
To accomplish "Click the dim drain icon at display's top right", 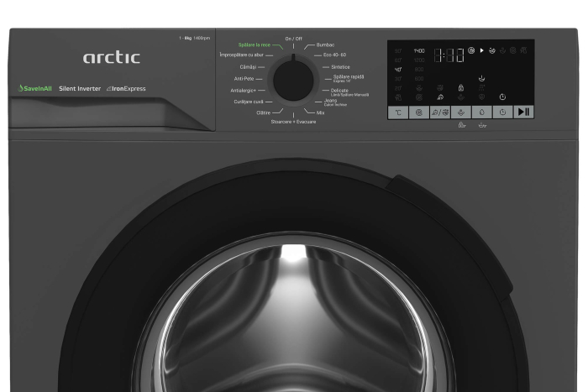I will coord(523,50).
